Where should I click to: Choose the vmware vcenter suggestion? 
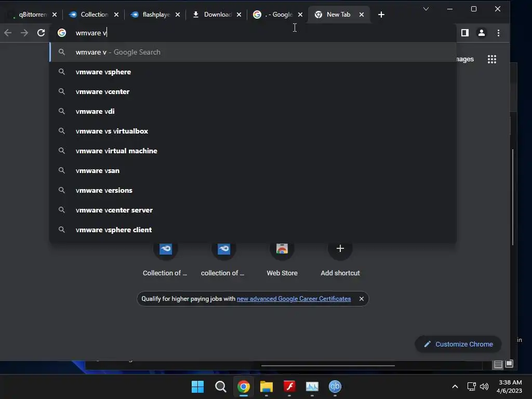pyautogui.click(x=253, y=91)
